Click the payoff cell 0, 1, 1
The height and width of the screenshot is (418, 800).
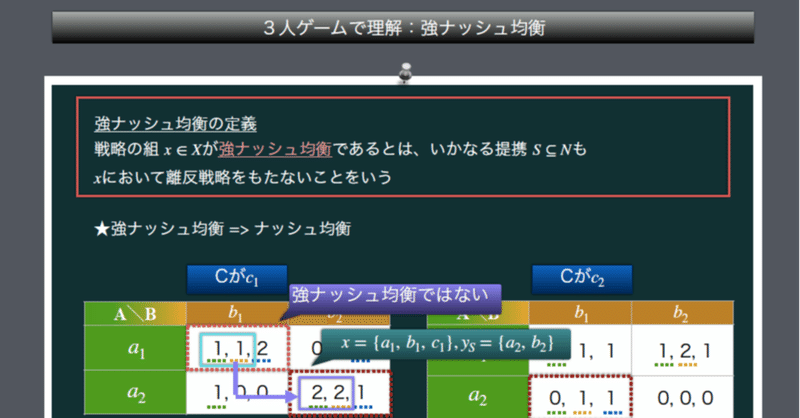(580, 397)
